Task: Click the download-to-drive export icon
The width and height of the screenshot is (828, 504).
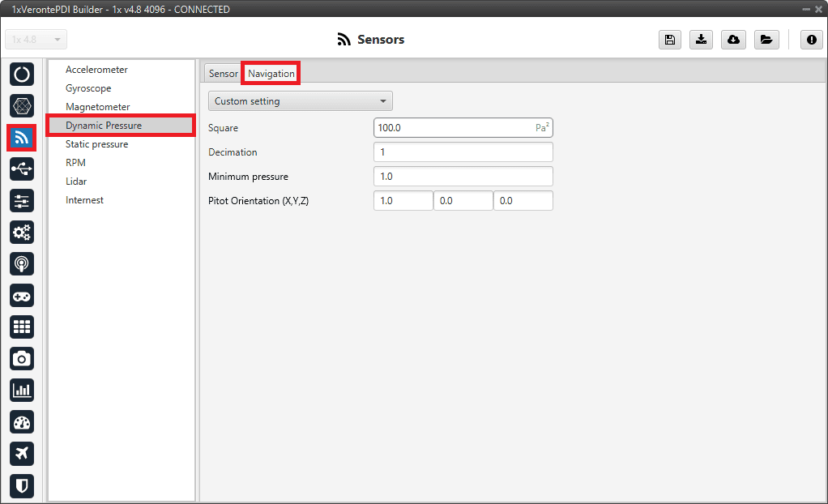Action: (701, 40)
